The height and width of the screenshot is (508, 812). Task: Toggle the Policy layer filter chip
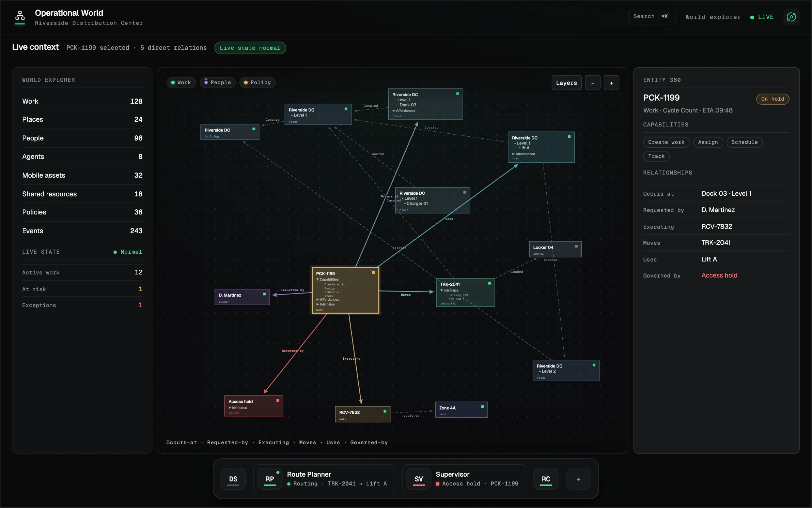pos(257,83)
